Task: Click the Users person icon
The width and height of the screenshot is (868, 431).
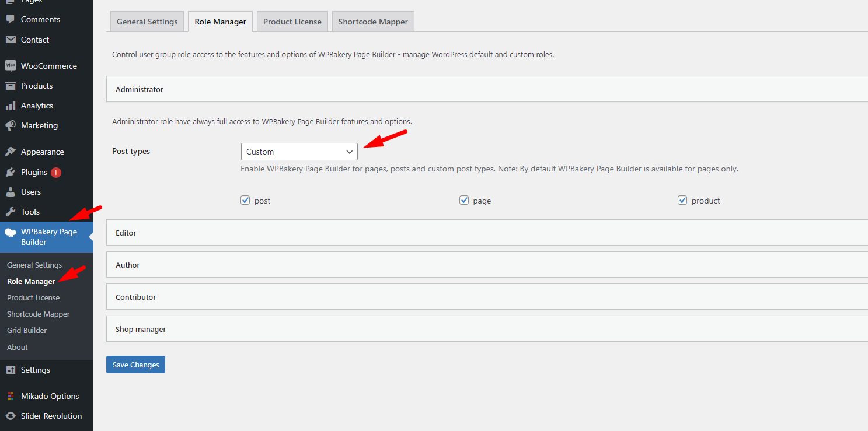Action: coord(10,192)
